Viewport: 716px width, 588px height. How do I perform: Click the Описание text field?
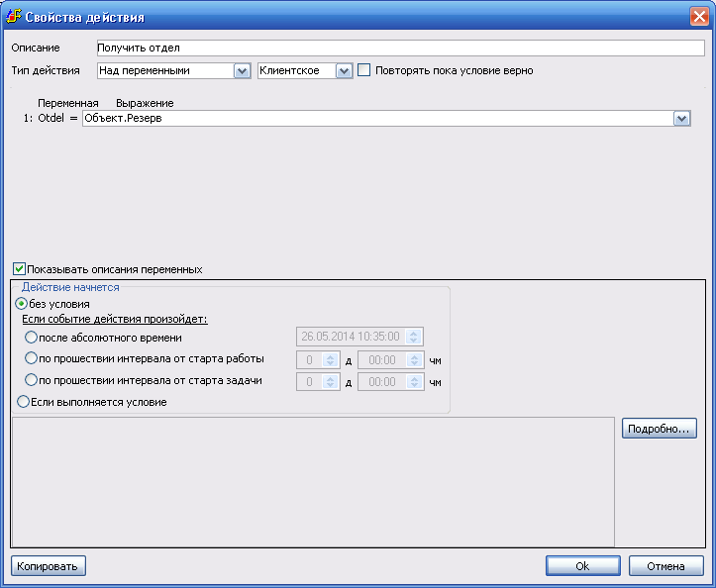pos(400,48)
